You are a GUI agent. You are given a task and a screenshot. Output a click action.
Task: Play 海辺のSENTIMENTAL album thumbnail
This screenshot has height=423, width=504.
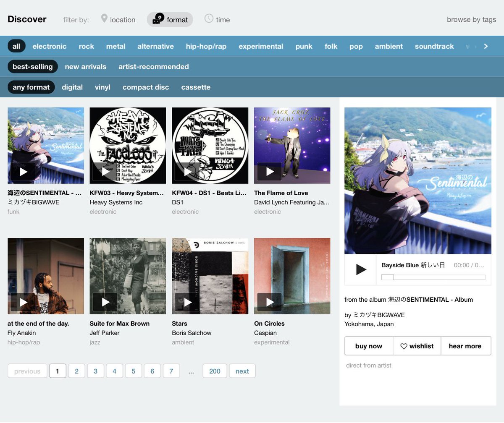coord(23,172)
